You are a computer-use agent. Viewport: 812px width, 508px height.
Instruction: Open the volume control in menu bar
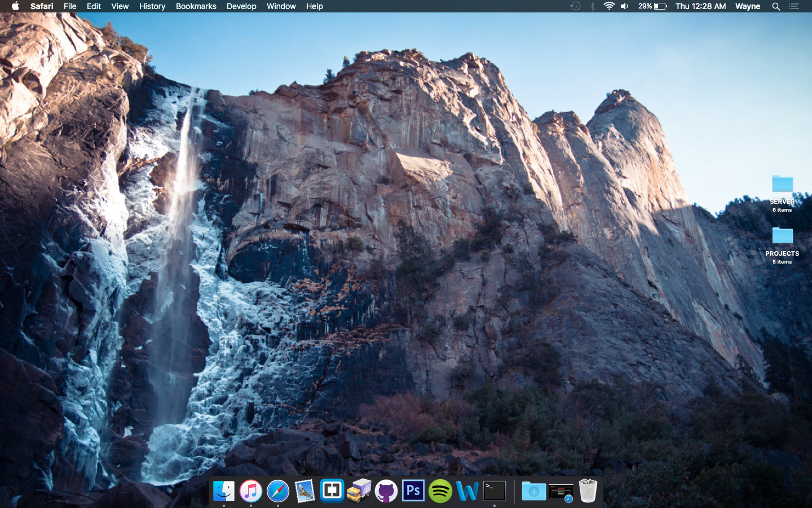point(625,6)
